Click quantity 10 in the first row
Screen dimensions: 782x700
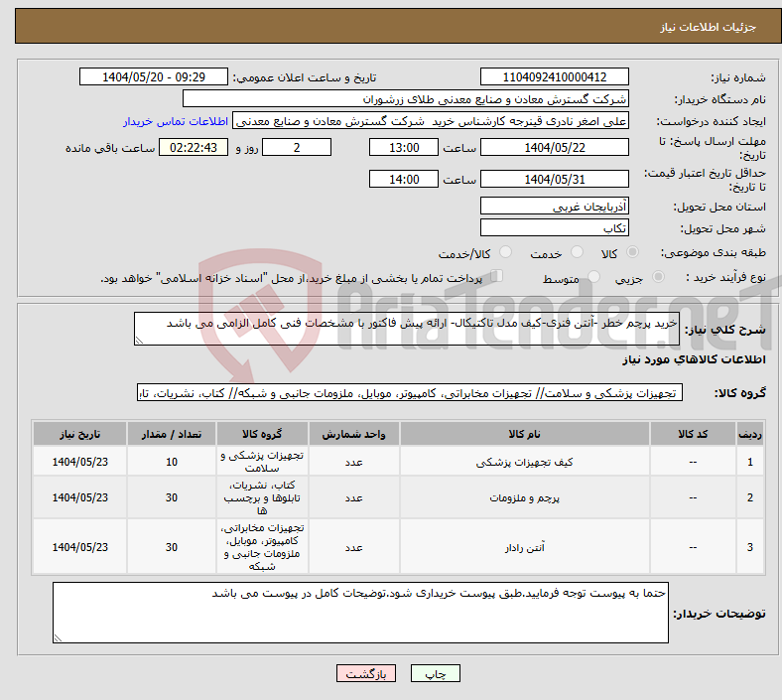click(172, 462)
